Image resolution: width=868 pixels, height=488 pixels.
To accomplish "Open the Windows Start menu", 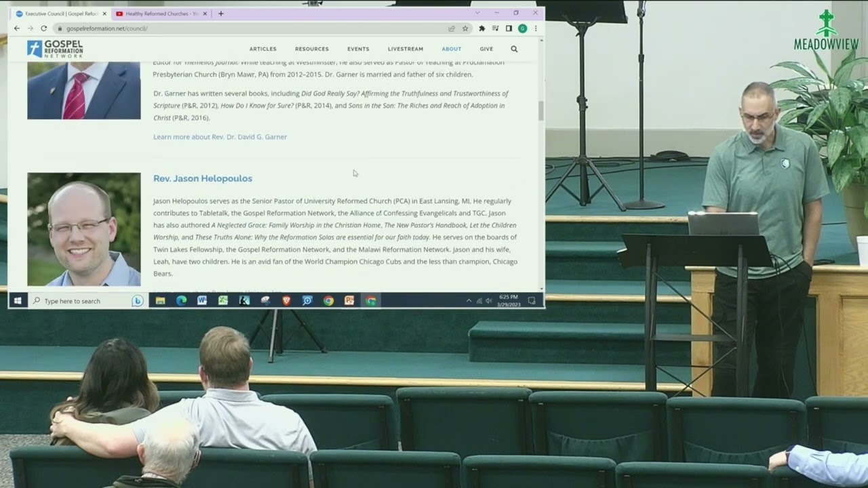I will 18,301.
